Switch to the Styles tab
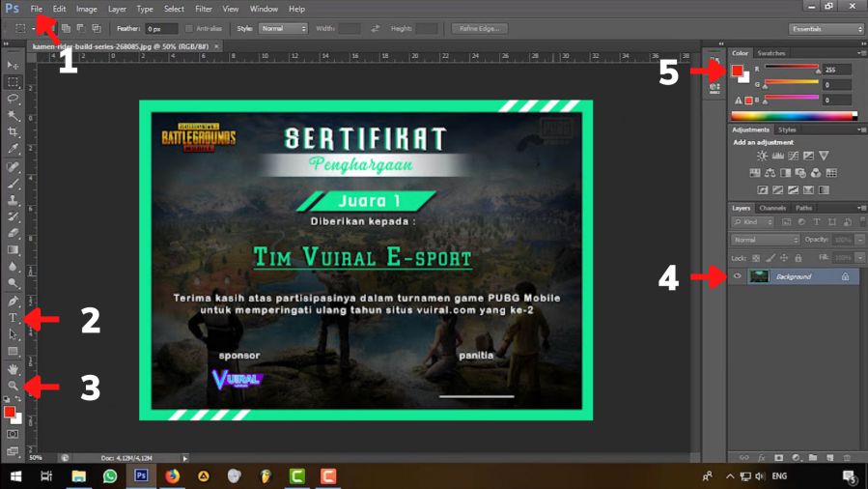 [x=787, y=129]
